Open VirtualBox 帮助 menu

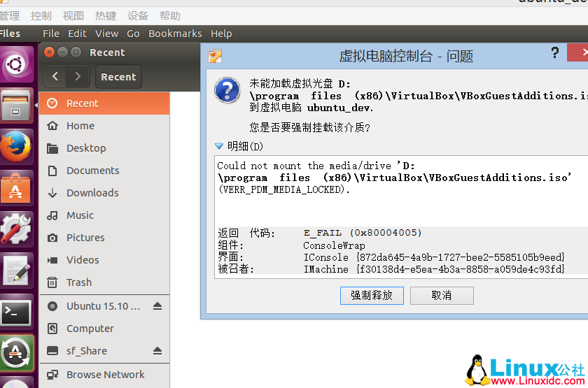[x=170, y=15]
